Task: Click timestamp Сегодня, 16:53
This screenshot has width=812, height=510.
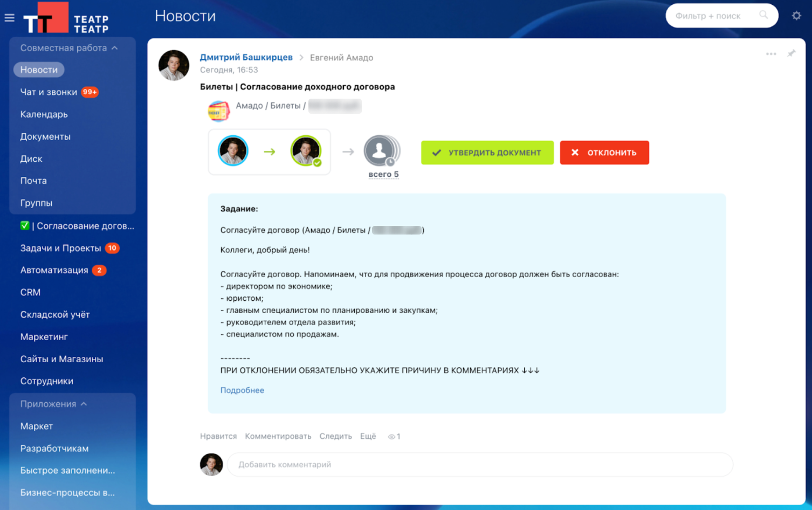Action: 229,70
